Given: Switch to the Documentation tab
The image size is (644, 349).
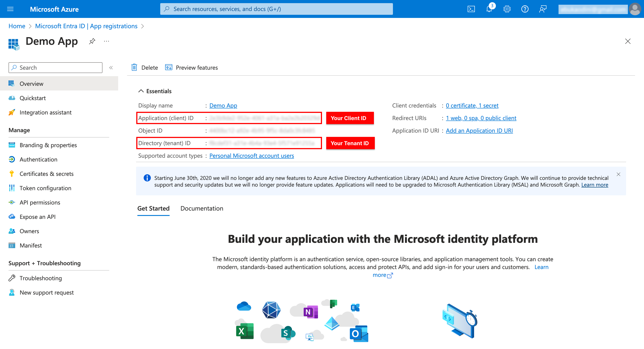Looking at the screenshot, I should click(201, 208).
